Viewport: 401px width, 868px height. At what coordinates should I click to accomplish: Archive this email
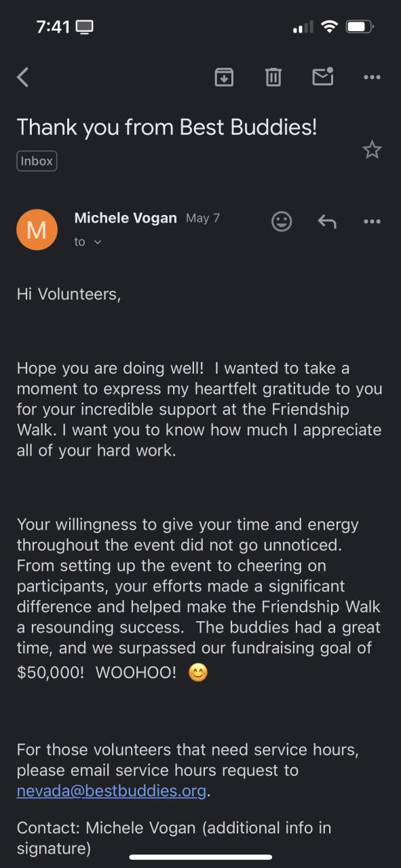pos(224,77)
